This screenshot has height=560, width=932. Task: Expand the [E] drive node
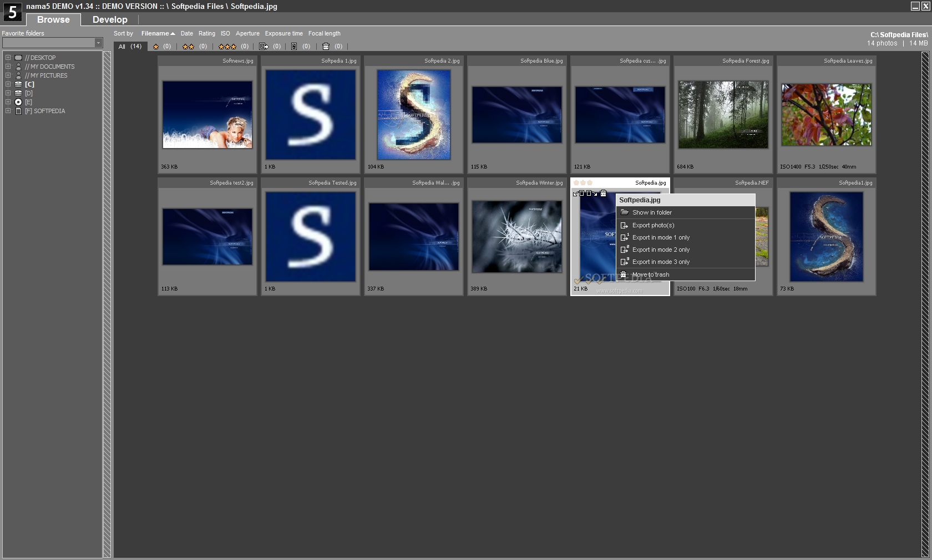point(8,101)
